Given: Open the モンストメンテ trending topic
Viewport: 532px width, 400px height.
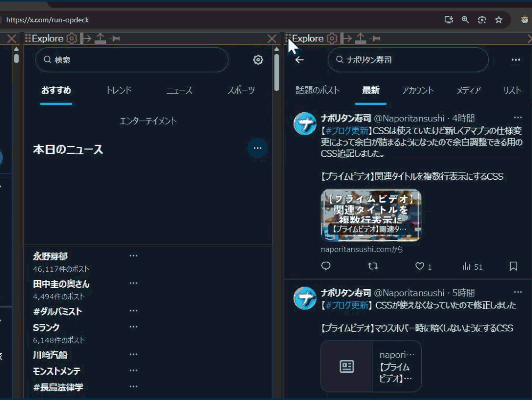Looking at the screenshot, I should coord(57,371).
